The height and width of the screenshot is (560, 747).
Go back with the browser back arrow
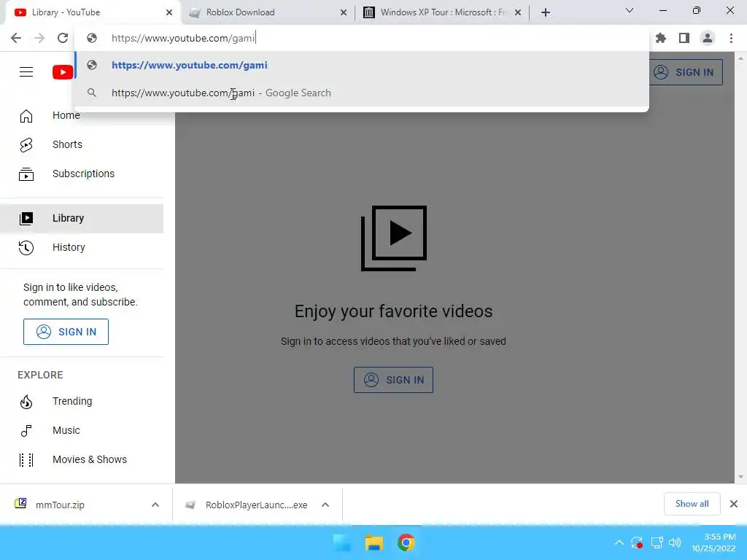pyautogui.click(x=16, y=38)
